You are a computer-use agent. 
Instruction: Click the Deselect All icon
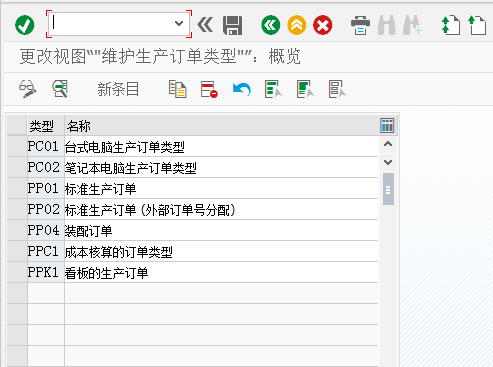pos(337,89)
